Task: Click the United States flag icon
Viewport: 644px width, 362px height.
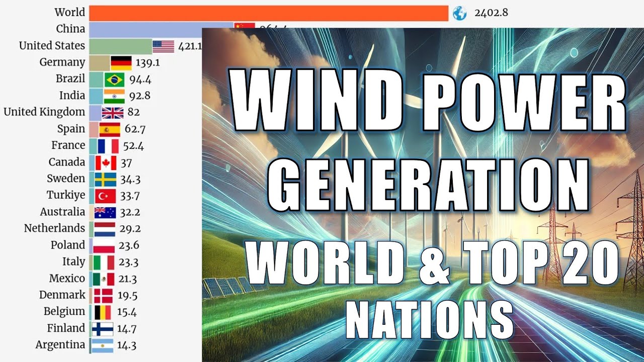Action: (x=163, y=46)
